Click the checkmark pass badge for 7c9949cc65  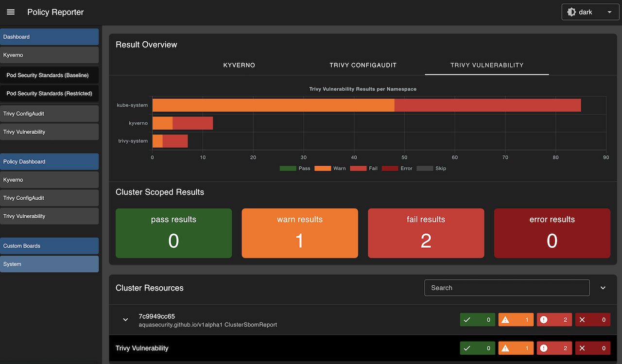tap(478, 320)
